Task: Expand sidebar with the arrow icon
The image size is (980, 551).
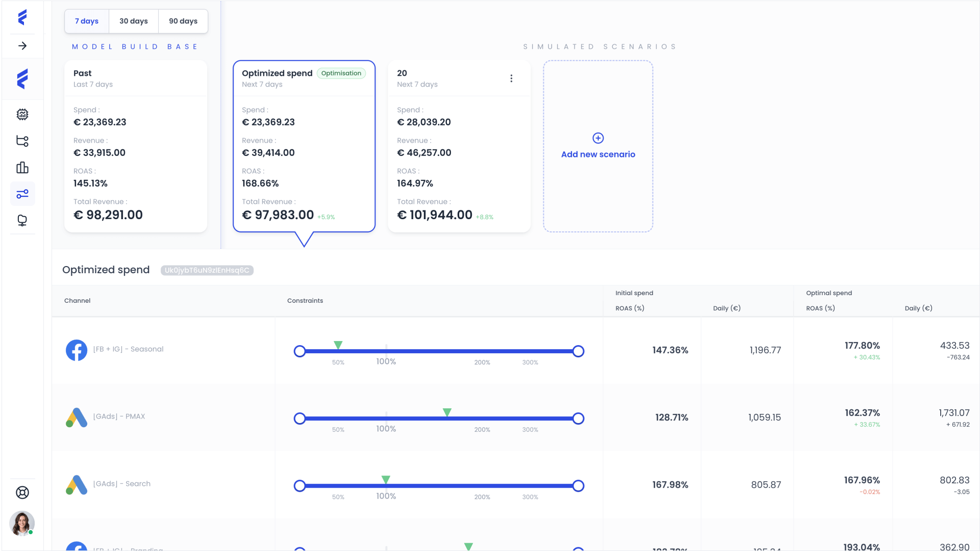Action: tap(22, 46)
